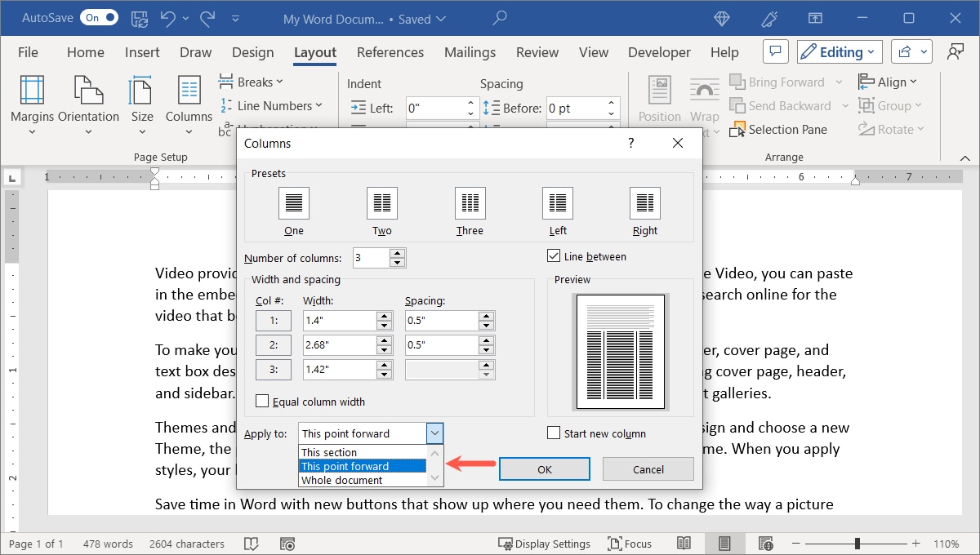Click the Size icon in the ribbon

point(141,102)
